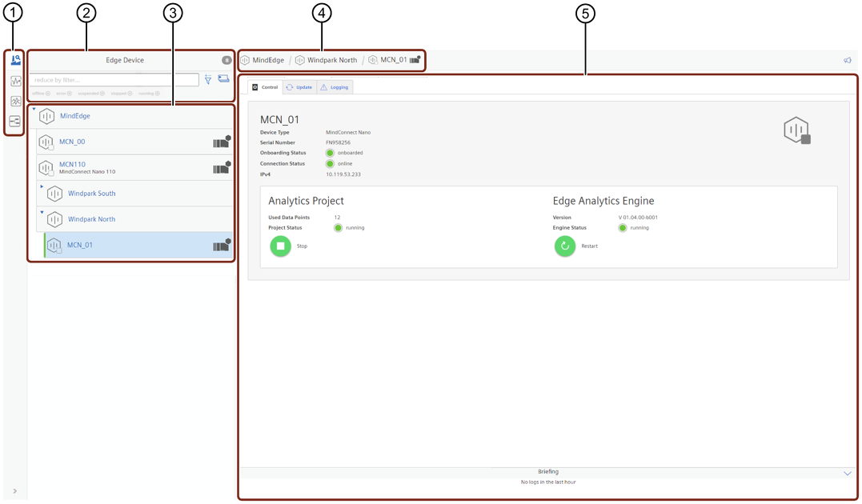Click the large device hexagon icon in details
The width and height of the screenshot is (862, 504).
click(796, 130)
